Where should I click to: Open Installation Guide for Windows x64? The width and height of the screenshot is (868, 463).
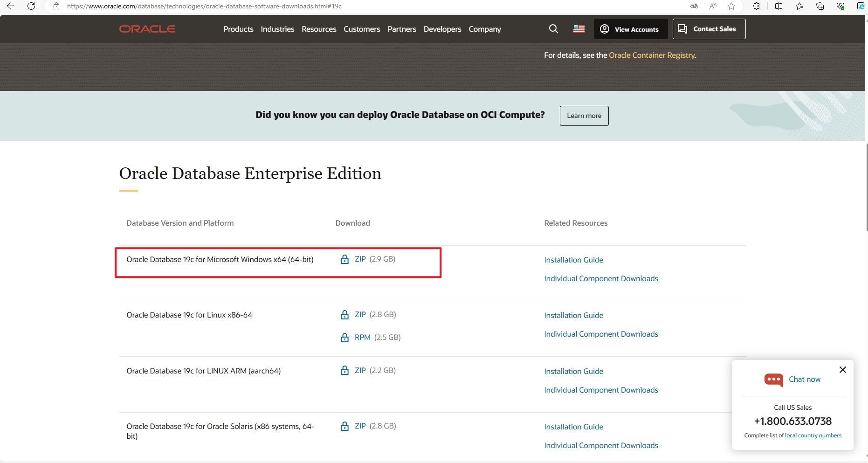click(x=573, y=260)
